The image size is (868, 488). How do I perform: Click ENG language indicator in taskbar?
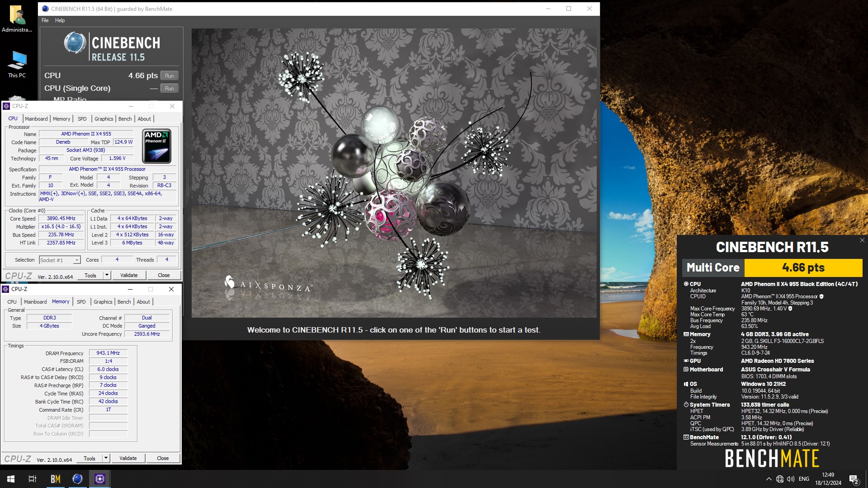pos(804,479)
